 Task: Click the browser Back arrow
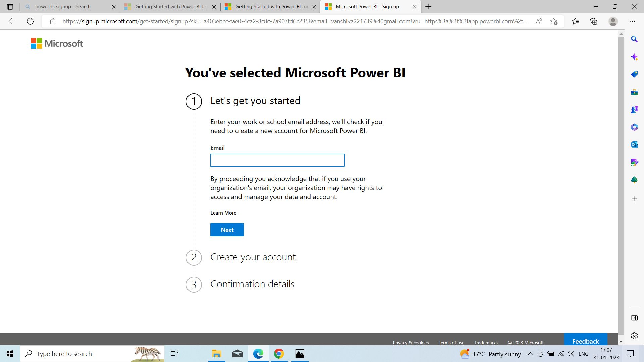pos(12,21)
